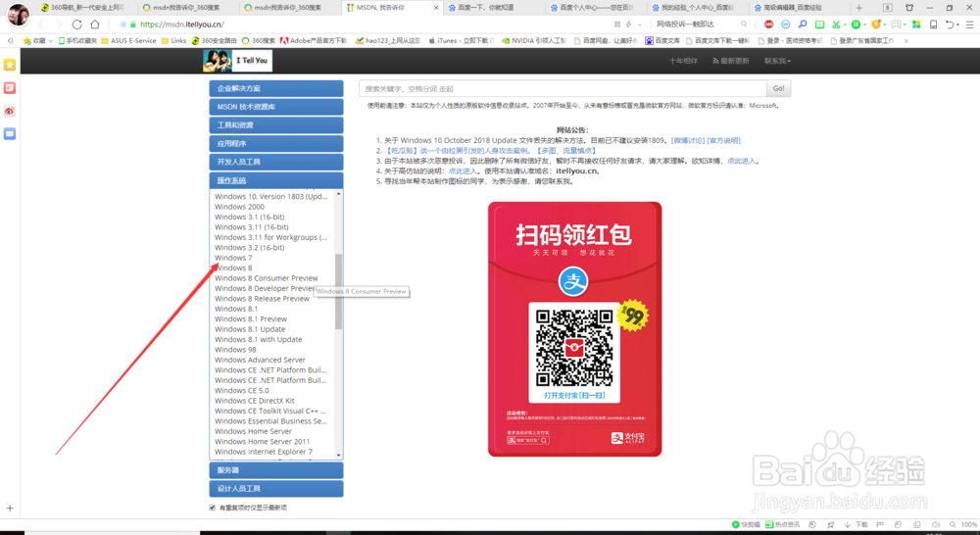Switch to the 百度个人中心 tab
This screenshot has width=980, height=535.
click(x=594, y=8)
